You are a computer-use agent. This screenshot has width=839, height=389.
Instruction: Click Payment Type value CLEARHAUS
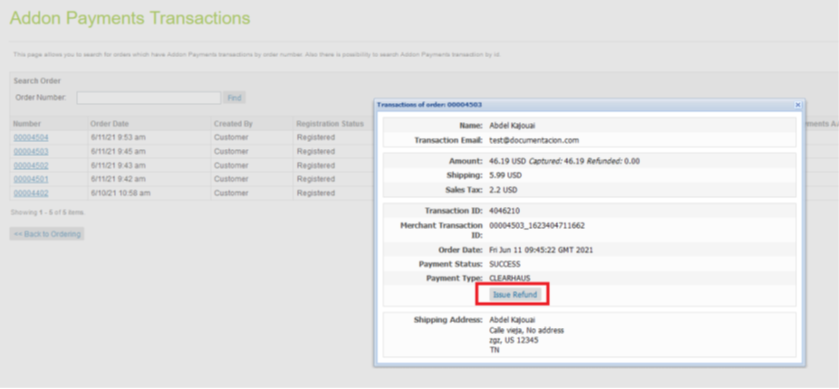[510, 278]
